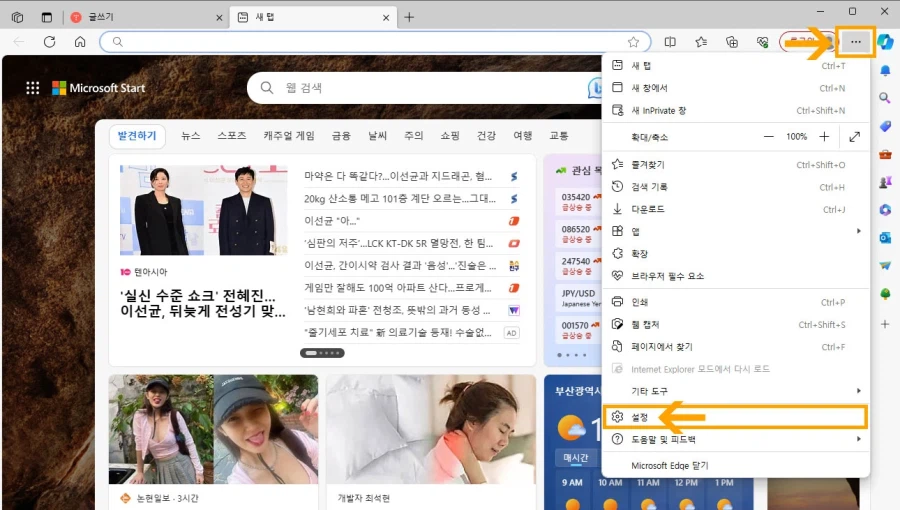Open the Microsoft Start apps grid icon
The height and width of the screenshot is (510, 900).
tap(33, 88)
